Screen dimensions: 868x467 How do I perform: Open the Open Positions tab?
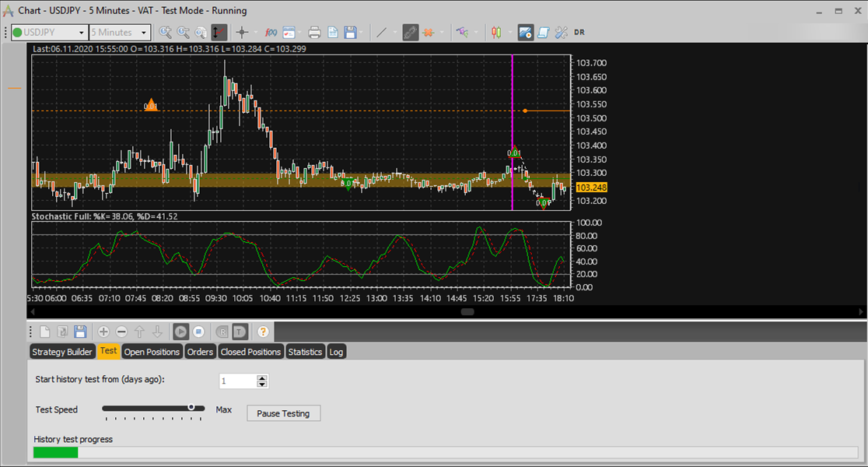tap(152, 352)
